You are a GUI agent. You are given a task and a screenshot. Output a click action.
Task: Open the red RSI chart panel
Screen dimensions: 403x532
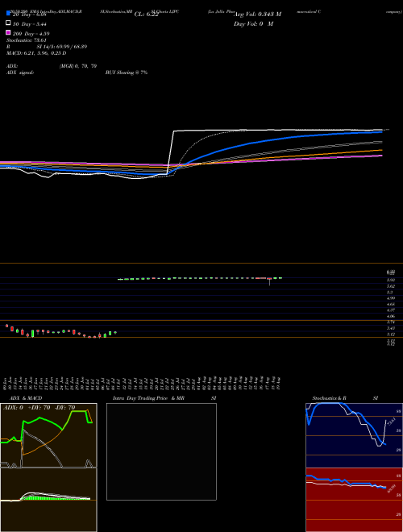(354, 500)
